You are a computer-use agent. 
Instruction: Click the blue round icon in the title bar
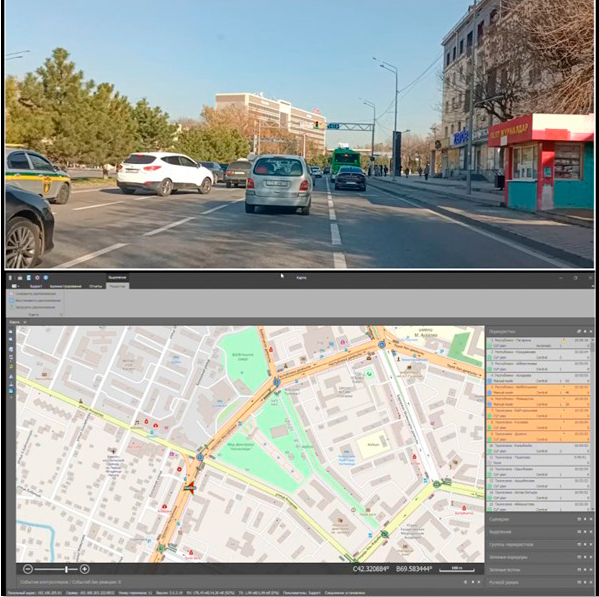click(x=45, y=278)
